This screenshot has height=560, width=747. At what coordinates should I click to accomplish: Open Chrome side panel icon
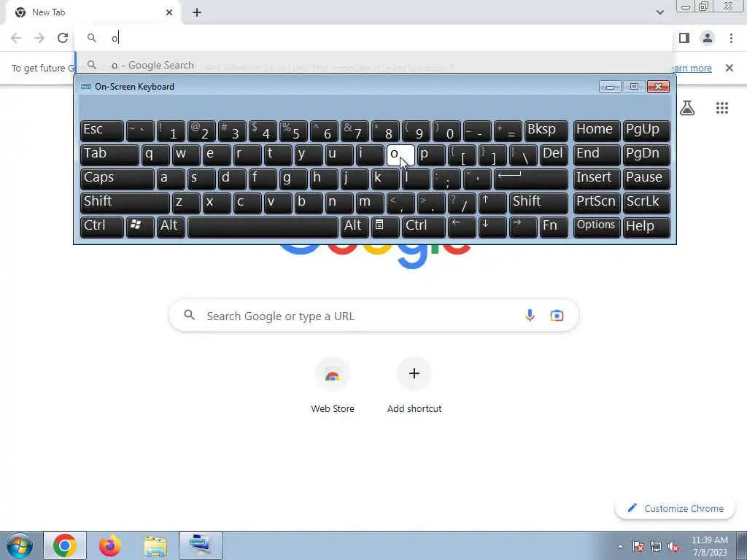[684, 38]
